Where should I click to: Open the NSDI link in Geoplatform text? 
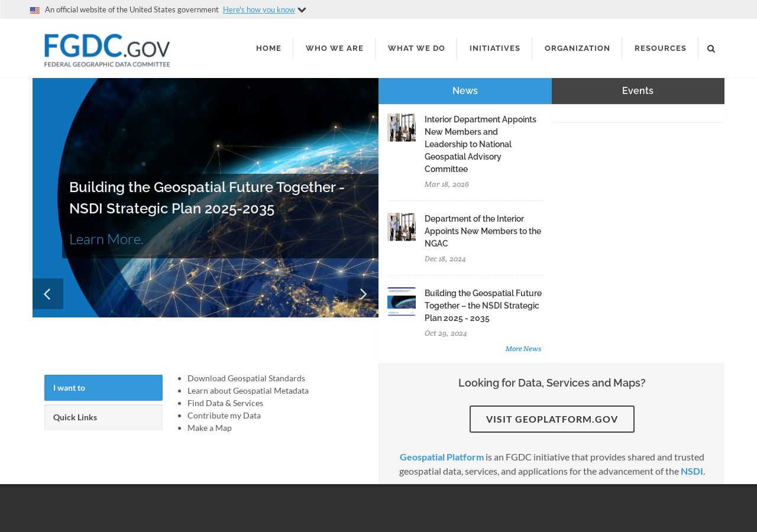pyautogui.click(x=692, y=471)
